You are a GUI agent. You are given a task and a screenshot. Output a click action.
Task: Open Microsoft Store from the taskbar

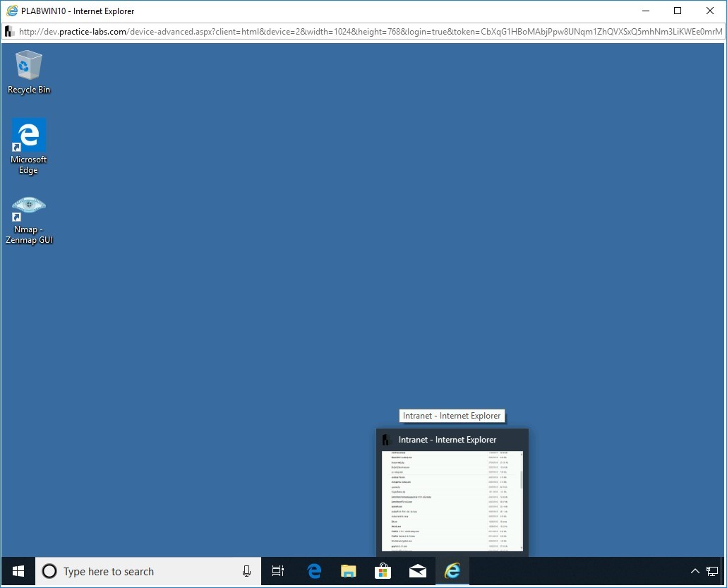click(x=383, y=571)
